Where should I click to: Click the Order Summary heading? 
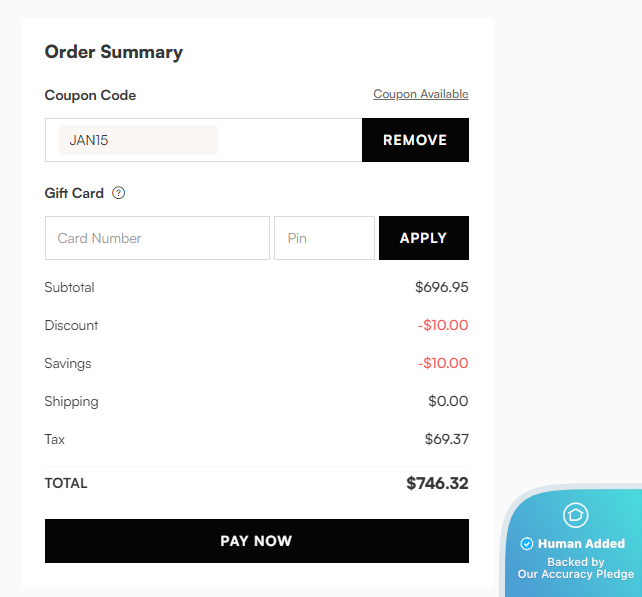(114, 52)
